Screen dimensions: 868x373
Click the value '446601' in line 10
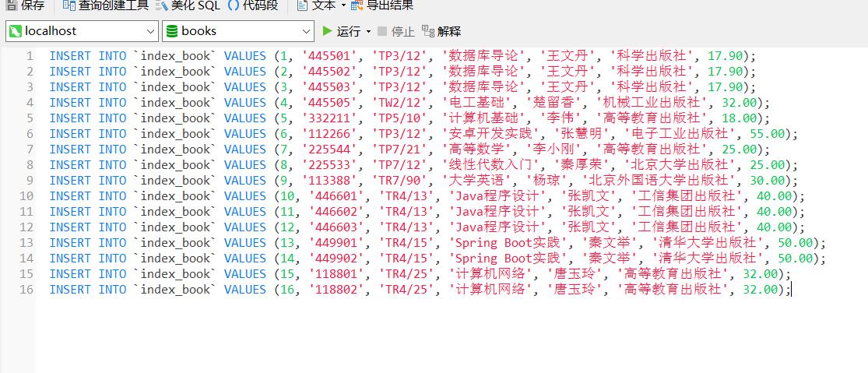coord(337,196)
